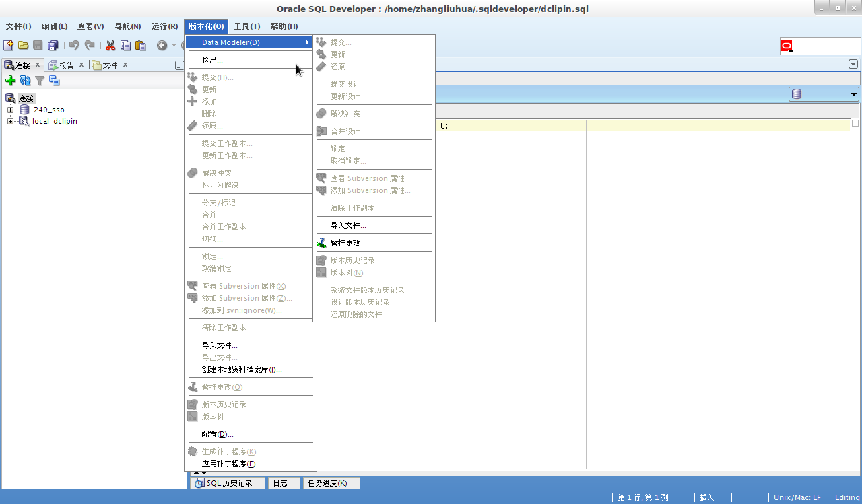Close the 报告 tab
The image size is (862, 504).
coord(81,65)
